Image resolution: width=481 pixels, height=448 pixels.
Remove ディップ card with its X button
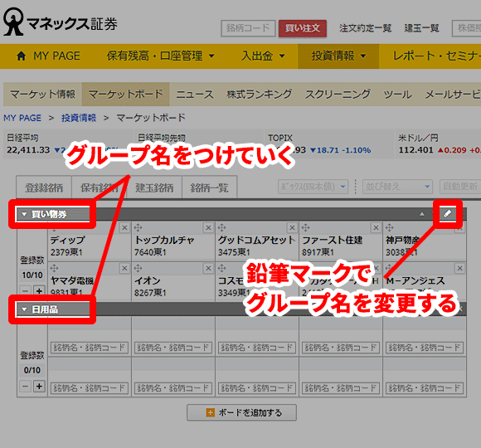coord(124,227)
